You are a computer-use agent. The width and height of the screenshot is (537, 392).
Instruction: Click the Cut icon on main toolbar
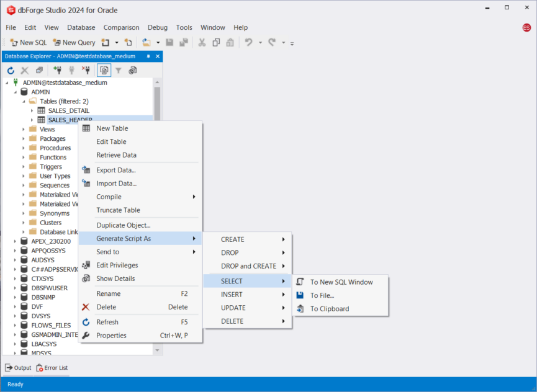(202, 42)
